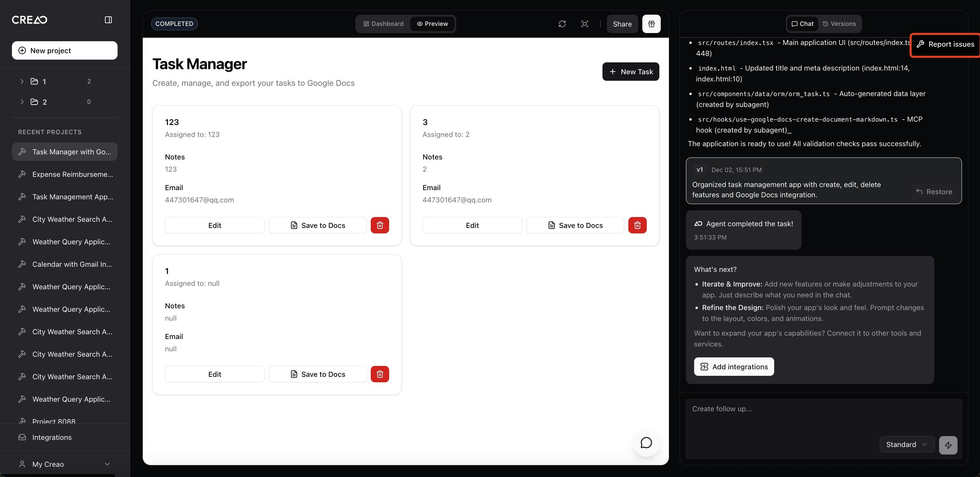
Task: Click the fullscreen preview icon
Action: pyautogui.click(x=585, y=24)
